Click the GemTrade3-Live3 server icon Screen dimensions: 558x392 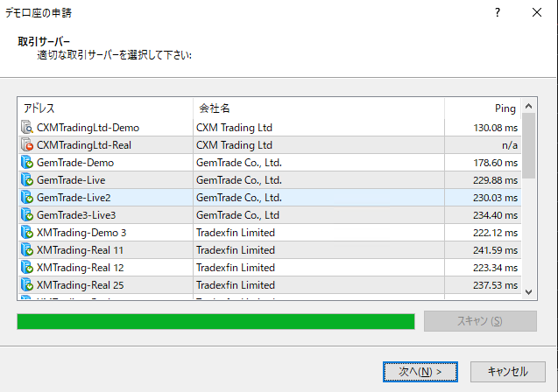click(x=27, y=214)
